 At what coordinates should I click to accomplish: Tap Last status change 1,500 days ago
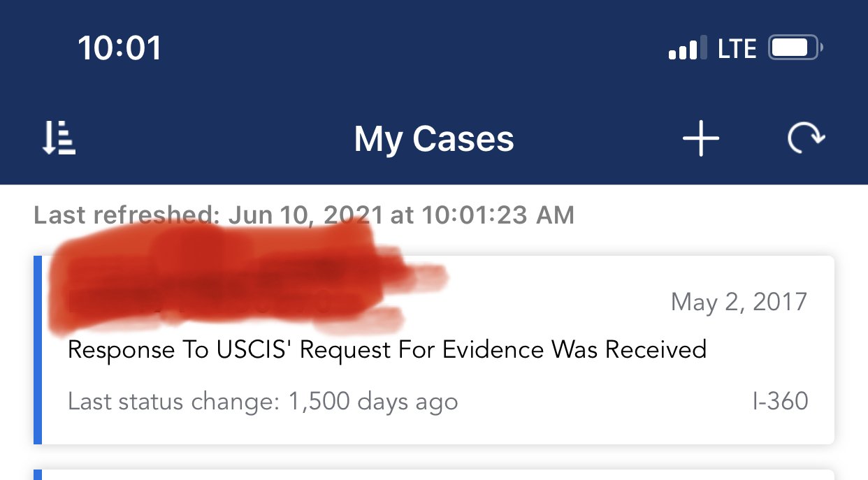(263, 402)
